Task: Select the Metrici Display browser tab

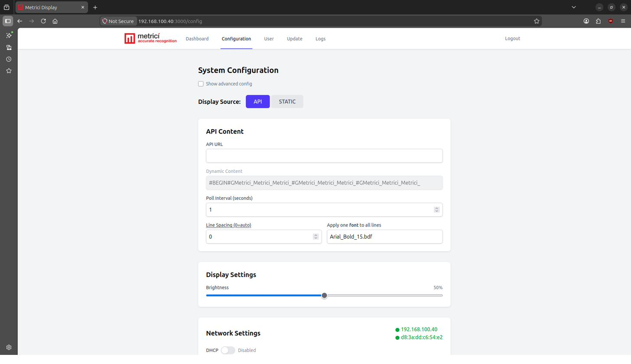Action: point(51,7)
